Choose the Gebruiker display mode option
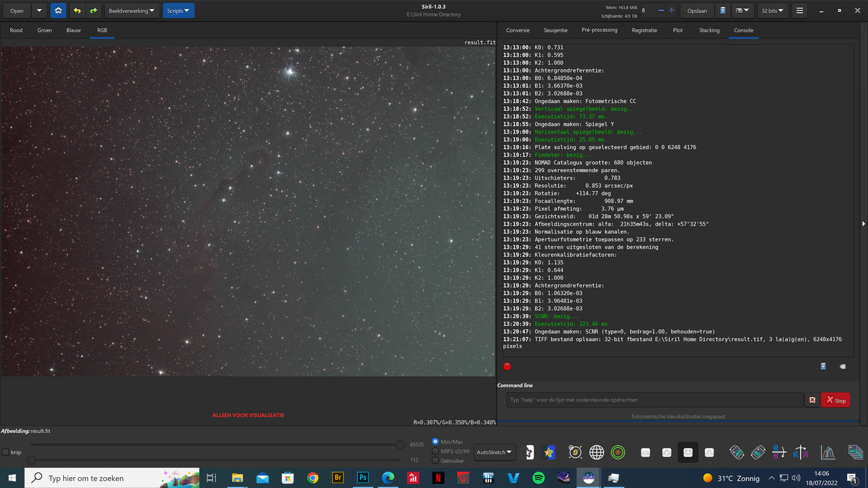 (434, 460)
